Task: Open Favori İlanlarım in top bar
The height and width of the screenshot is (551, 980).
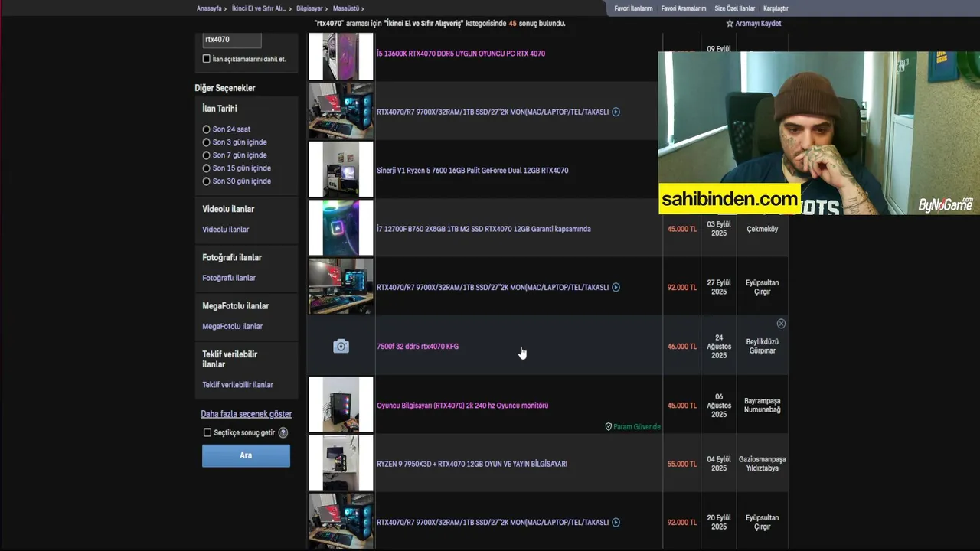Action: 633,8
